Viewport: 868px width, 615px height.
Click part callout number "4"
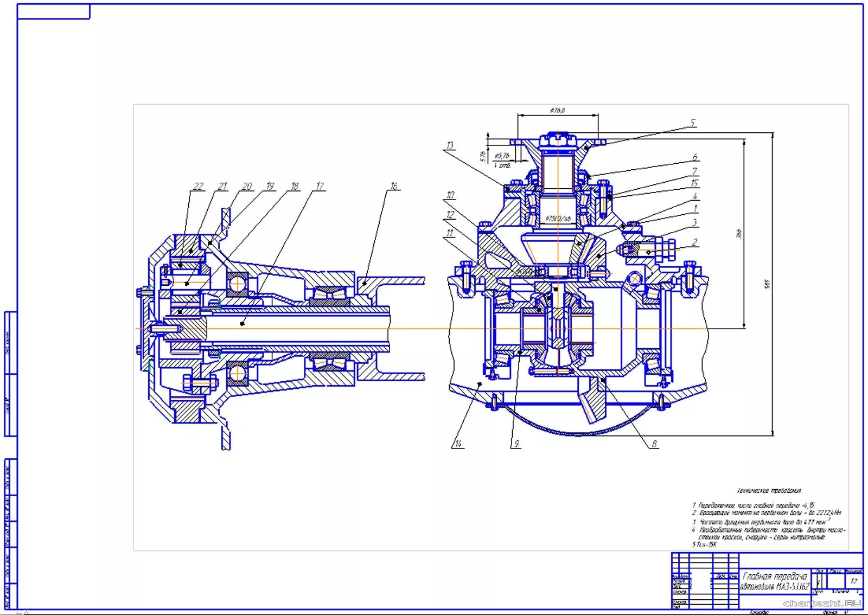695,196
